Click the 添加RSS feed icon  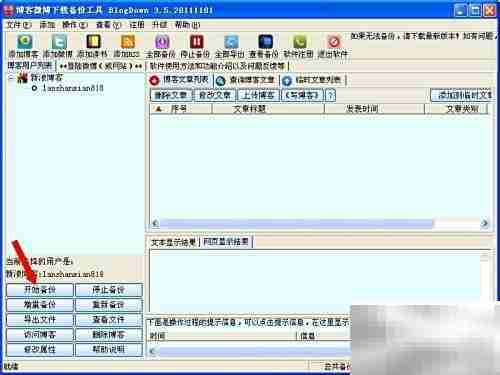point(127,42)
